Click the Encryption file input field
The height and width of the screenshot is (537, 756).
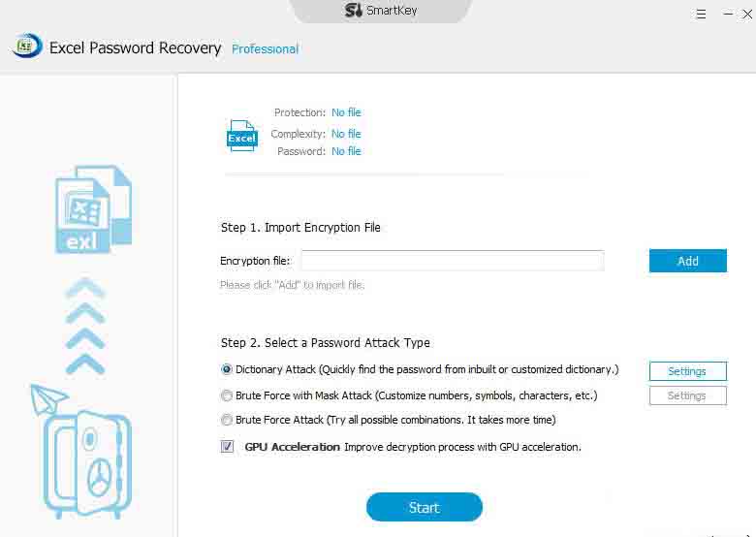(x=452, y=260)
